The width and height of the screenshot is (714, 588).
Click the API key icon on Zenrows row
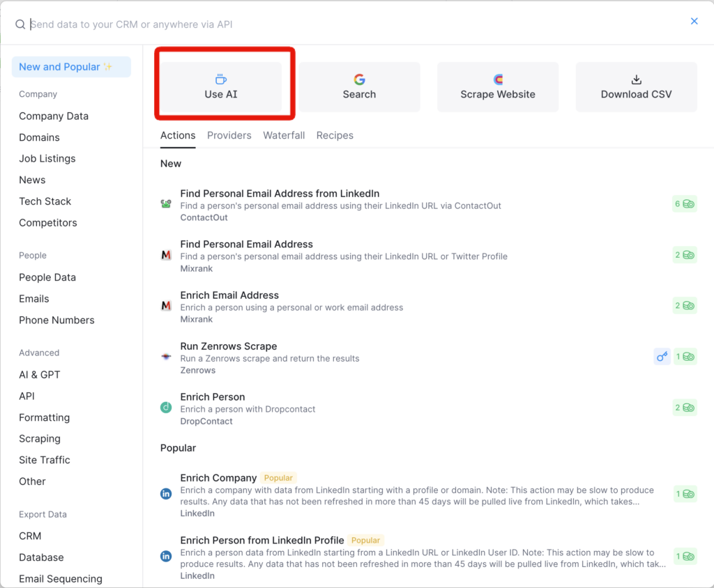(662, 356)
